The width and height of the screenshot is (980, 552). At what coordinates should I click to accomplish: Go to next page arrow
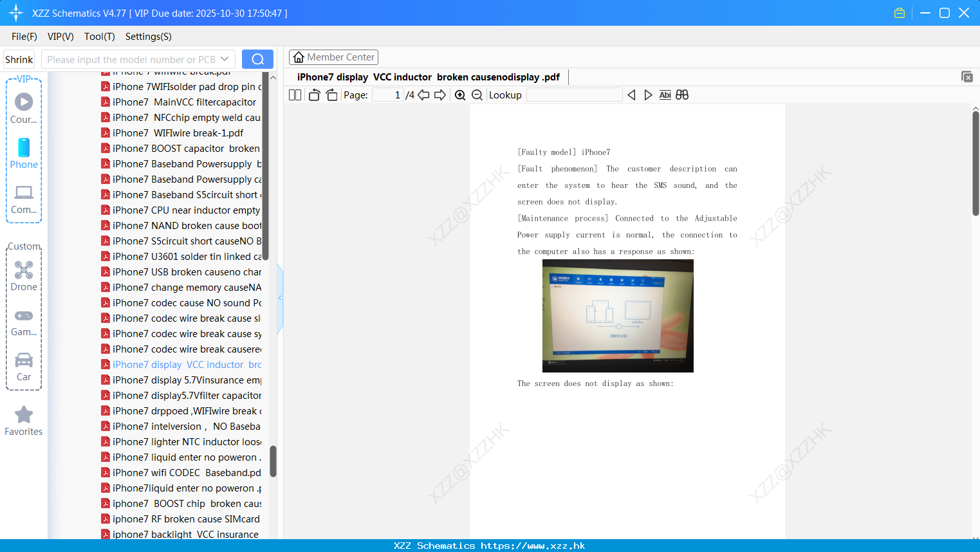point(440,95)
